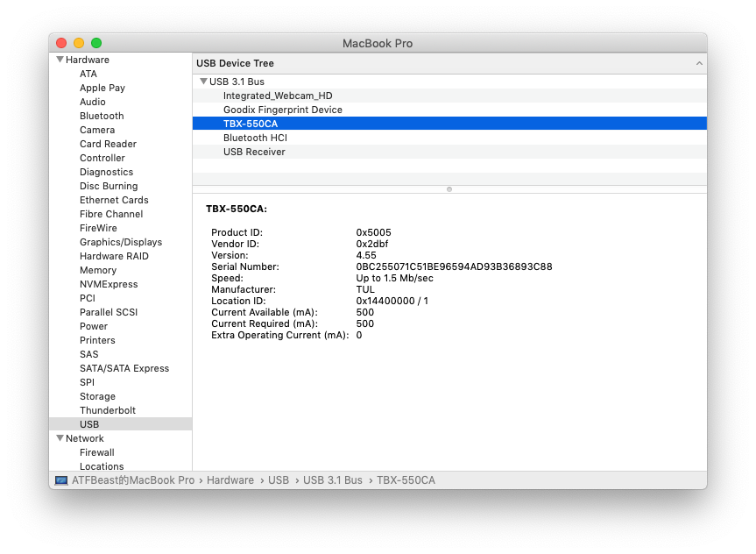Click the USB Device Tree sort chevron
756x554 pixels.
click(699, 63)
